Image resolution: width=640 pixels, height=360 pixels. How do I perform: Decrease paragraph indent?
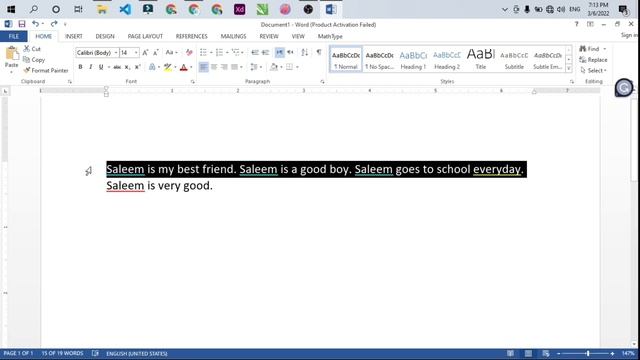pos(255,53)
